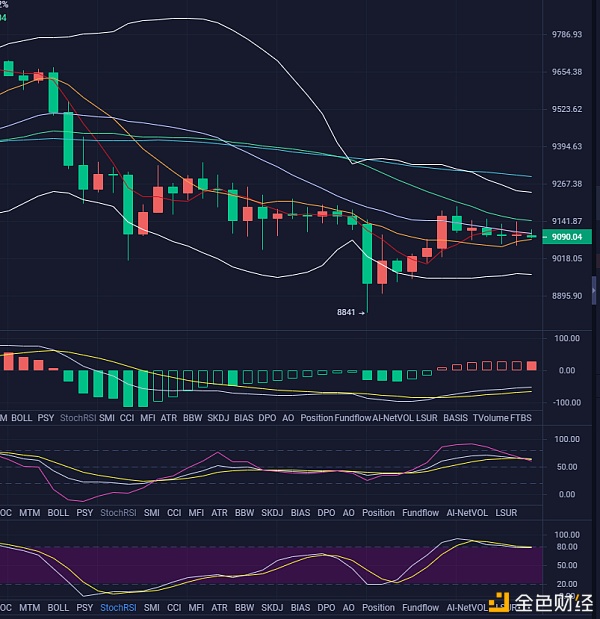
Task: Select DPO in the bottom indicator row
Action: [x=326, y=608]
